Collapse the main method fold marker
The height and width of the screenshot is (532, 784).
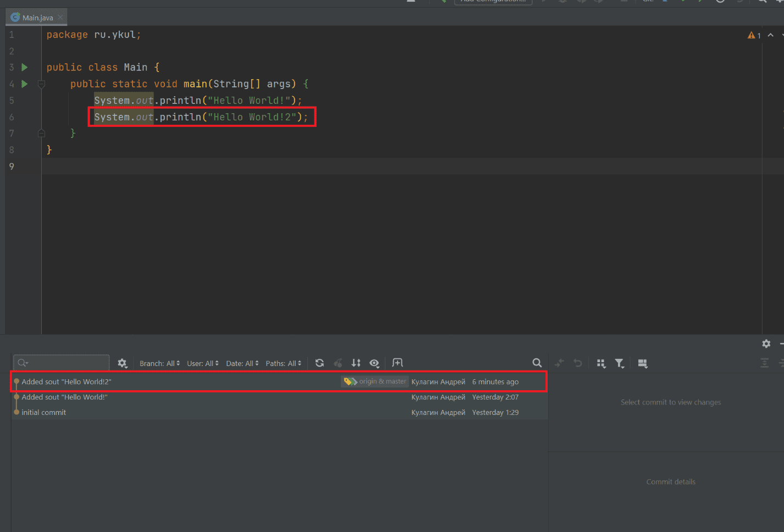pyautogui.click(x=41, y=84)
